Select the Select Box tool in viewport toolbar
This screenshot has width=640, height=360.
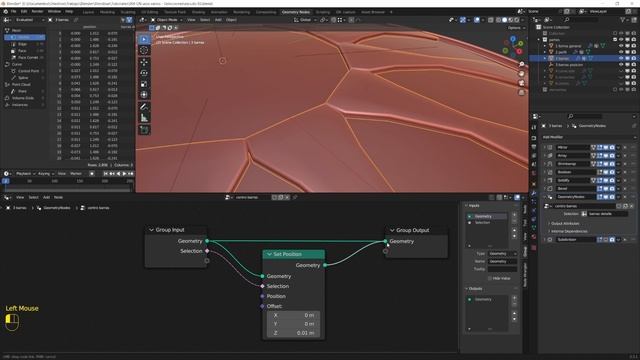tap(144, 39)
